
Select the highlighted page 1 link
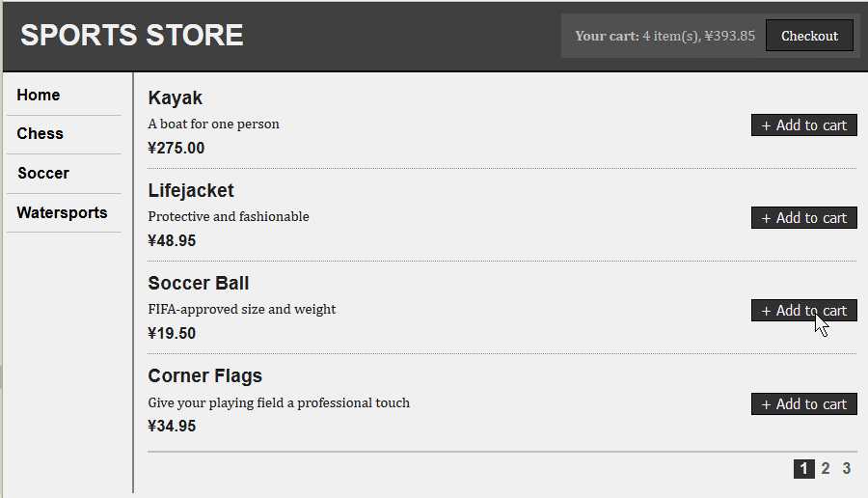pyautogui.click(x=804, y=469)
